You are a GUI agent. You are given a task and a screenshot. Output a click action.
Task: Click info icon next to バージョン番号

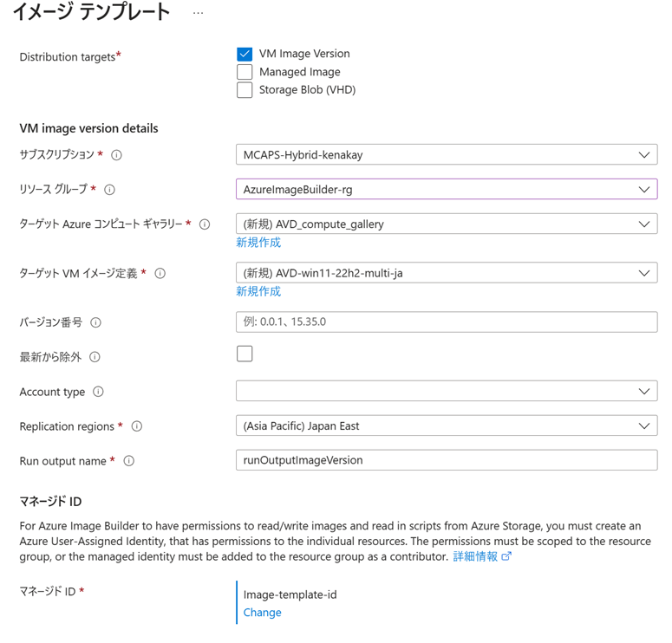point(95,322)
